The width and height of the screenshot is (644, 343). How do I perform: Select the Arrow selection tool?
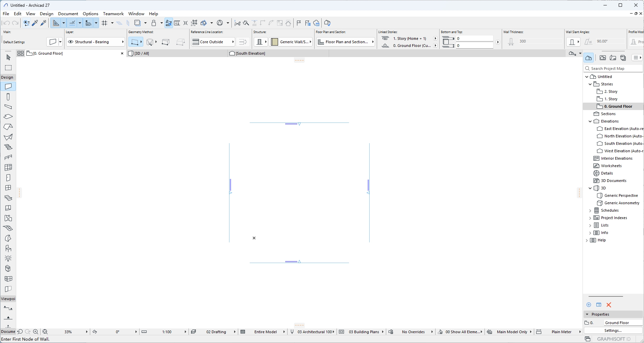click(8, 58)
